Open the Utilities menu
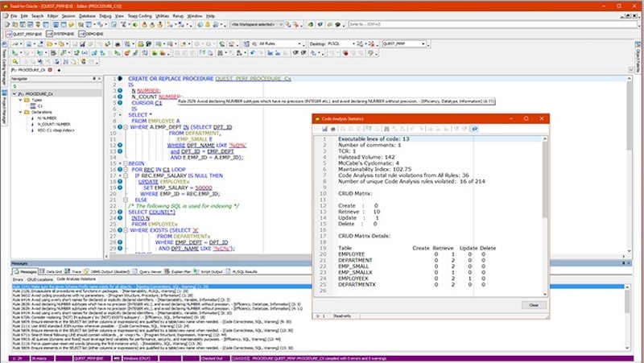 (163, 16)
